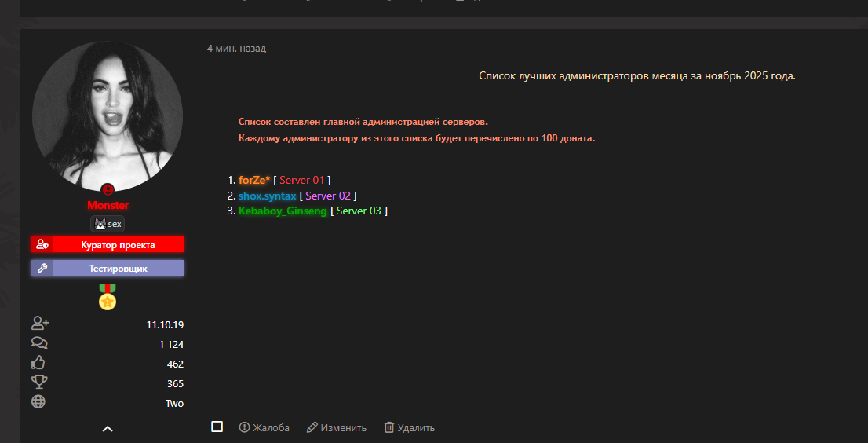Click the wrench icon on Тестировщик banner

[42, 269]
